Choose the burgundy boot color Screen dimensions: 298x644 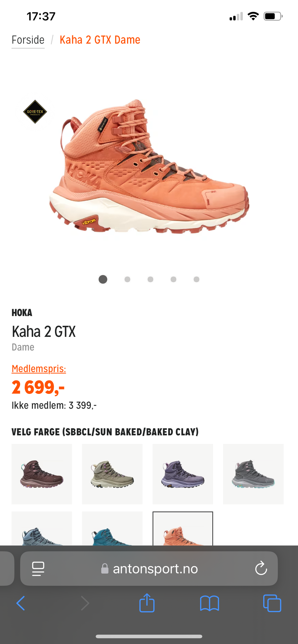(42, 474)
